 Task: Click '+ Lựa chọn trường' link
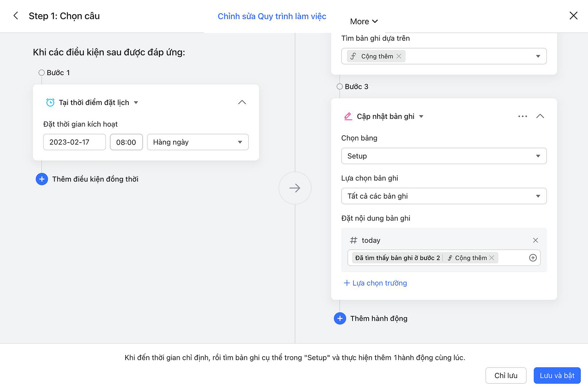pos(375,283)
